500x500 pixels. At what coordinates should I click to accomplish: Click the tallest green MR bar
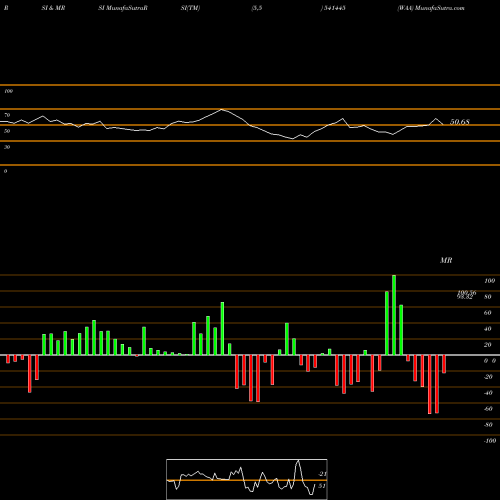pyautogui.click(x=394, y=315)
